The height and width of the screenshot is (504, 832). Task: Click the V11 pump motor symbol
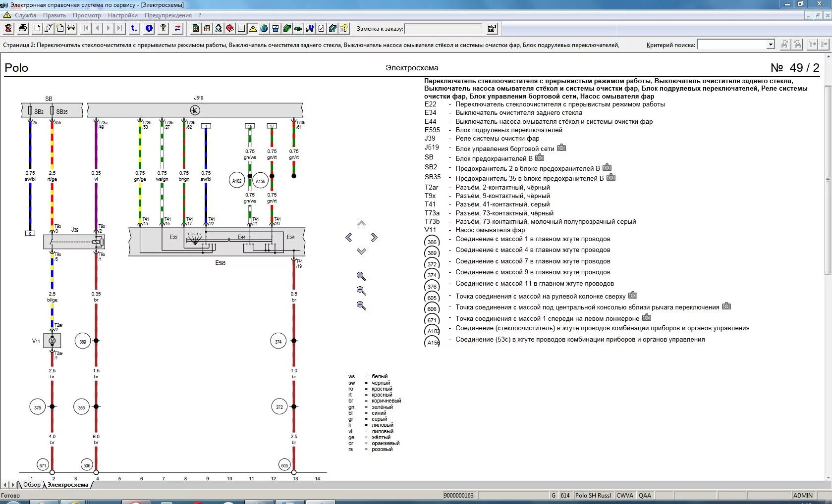(52, 341)
